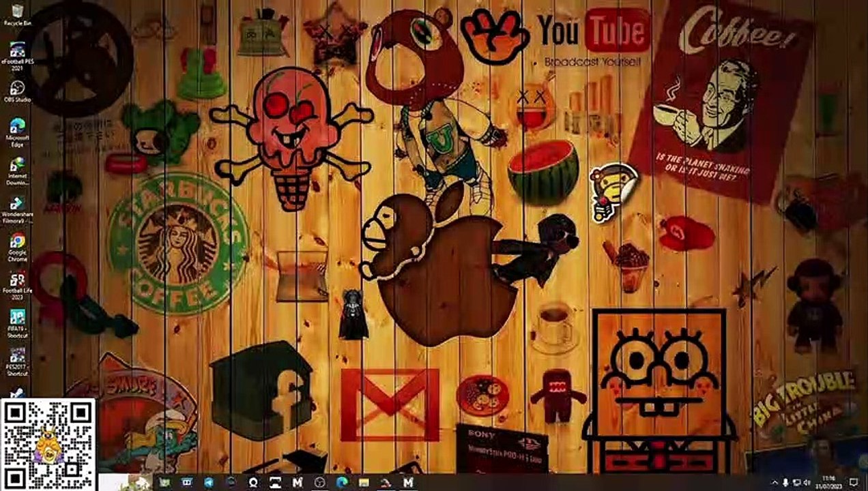The width and height of the screenshot is (868, 491).
Task: Click the Telegram icon in the taskbar
Action: coord(208,482)
